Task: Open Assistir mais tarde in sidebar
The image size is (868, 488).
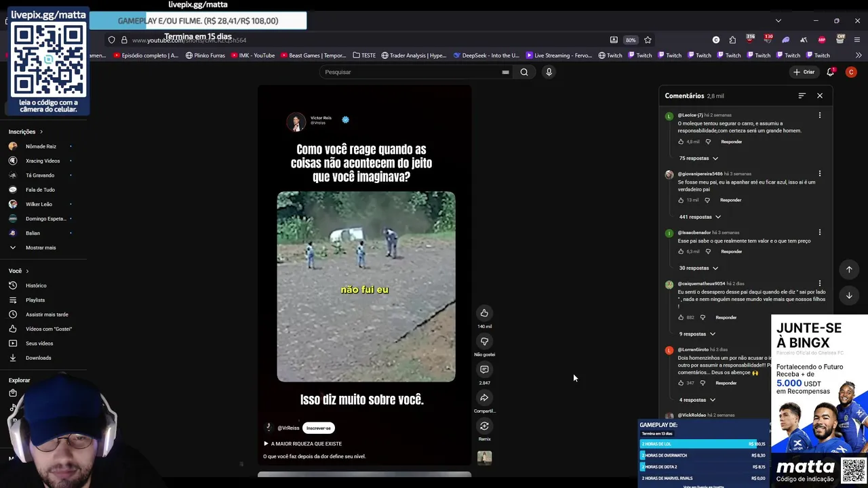Action: tap(47, 314)
